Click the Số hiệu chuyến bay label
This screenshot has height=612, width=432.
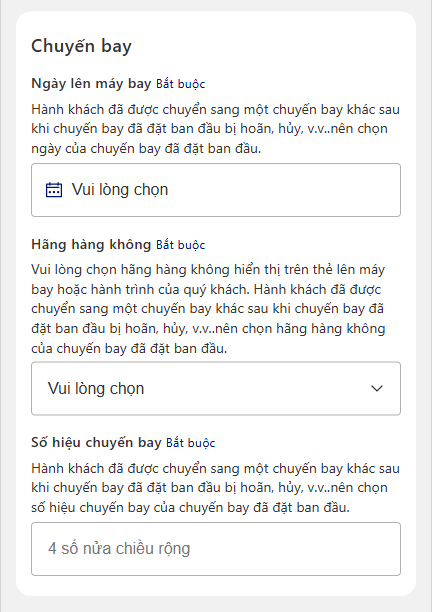click(96, 442)
